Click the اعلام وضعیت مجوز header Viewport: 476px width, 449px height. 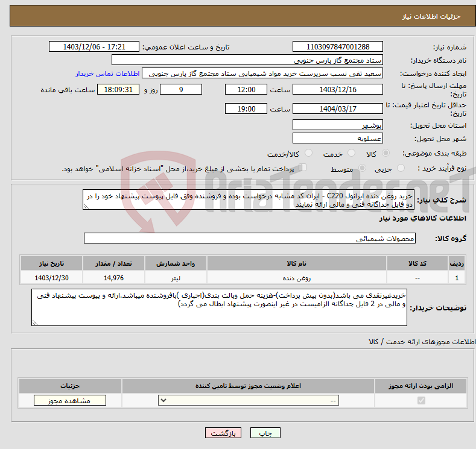248,386
